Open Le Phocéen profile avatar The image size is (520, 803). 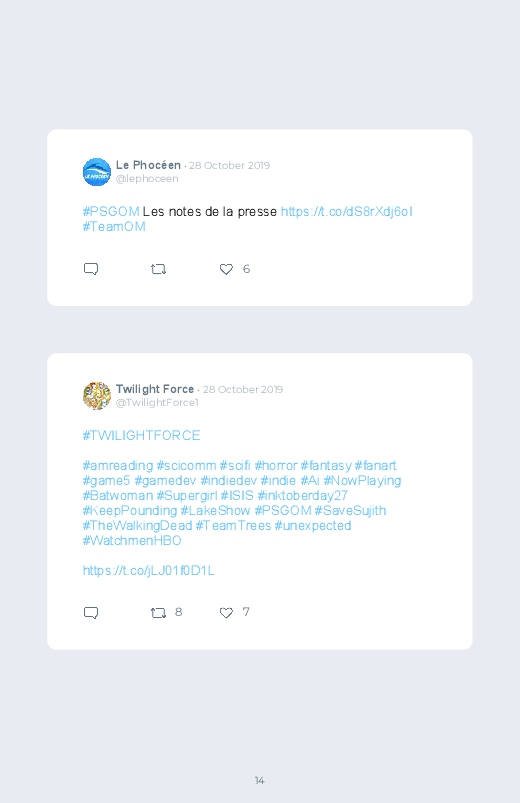[x=97, y=172]
